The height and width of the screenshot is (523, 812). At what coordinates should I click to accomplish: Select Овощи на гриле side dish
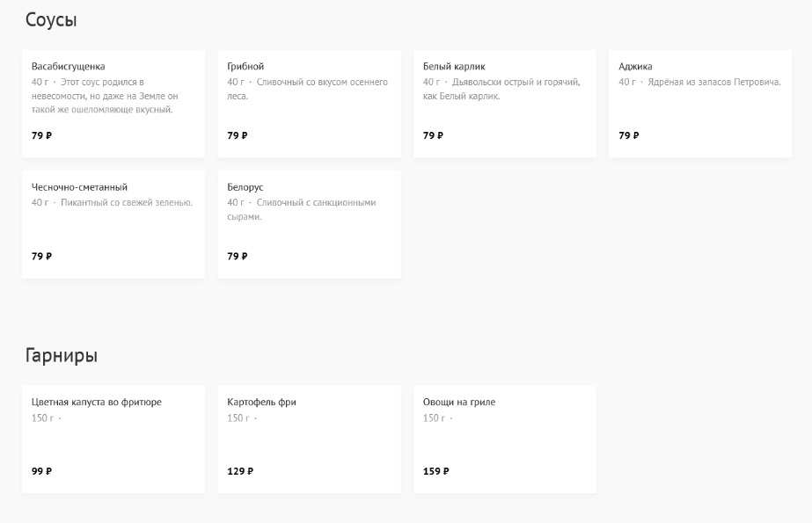pyautogui.click(x=459, y=403)
